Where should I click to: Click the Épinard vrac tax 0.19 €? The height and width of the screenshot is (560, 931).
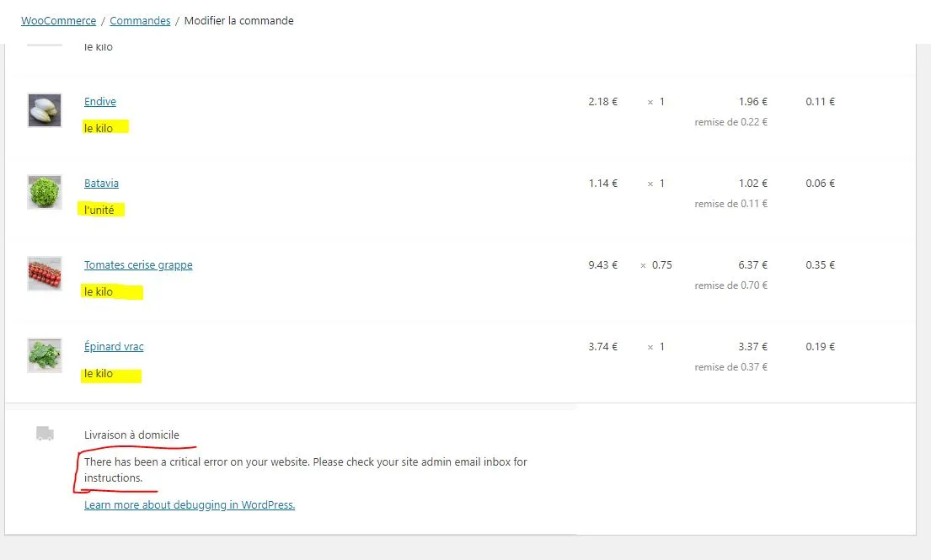pyautogui.click(x=820, y=346)
